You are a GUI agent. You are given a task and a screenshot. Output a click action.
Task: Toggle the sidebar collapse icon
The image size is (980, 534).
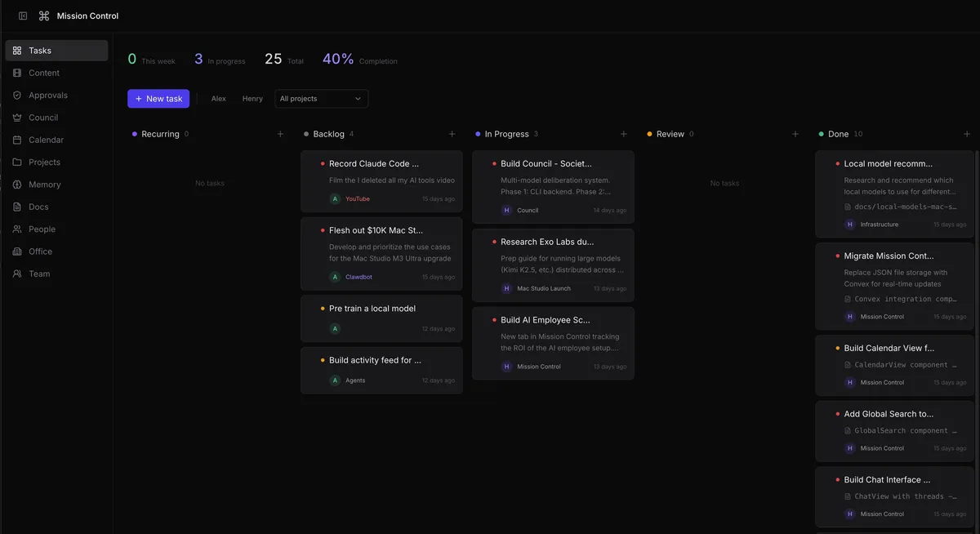[23, 16]
